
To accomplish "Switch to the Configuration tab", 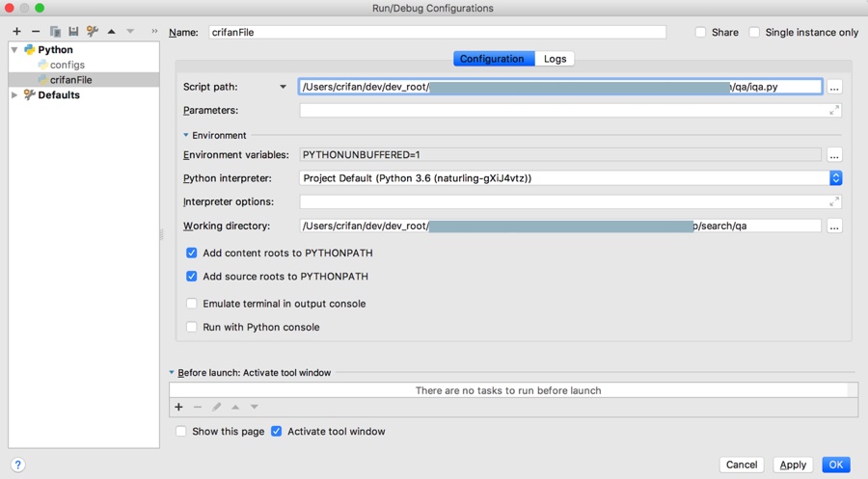I will (494, 59).
